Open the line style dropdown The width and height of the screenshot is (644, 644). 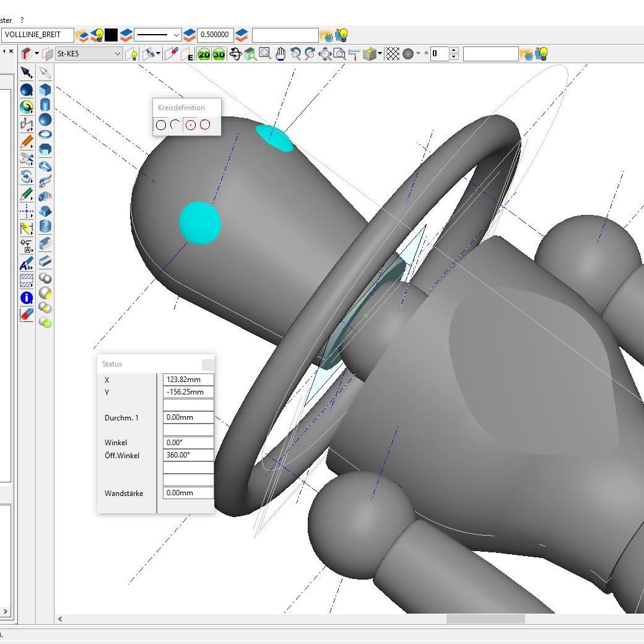point(176,35)
